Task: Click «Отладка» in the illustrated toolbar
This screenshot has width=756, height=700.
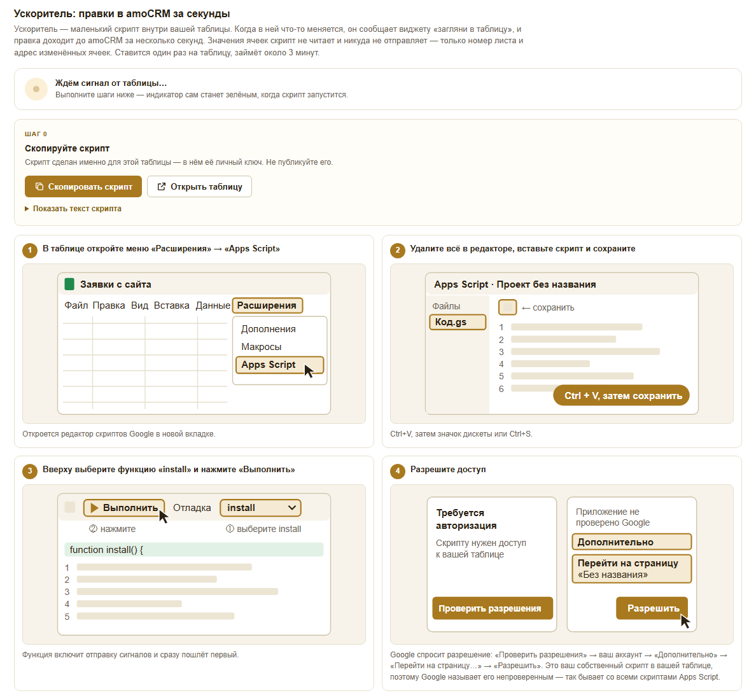Action: click(192, 508)
